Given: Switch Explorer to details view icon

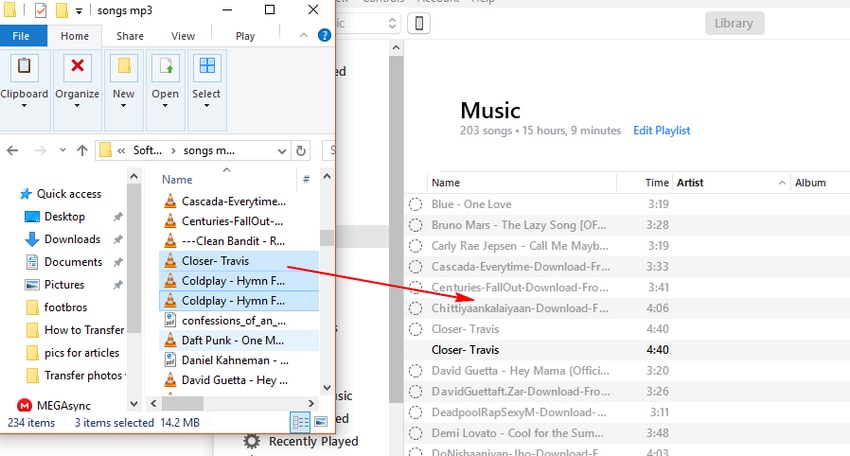Looking at the screenshot, I should 300,422.
